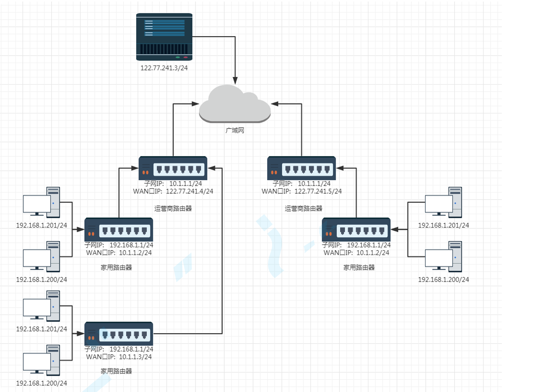The image size is (535, 392).
Task: Select right-side PC icon above 192.168.1.201/24
Action: point(444,202)
